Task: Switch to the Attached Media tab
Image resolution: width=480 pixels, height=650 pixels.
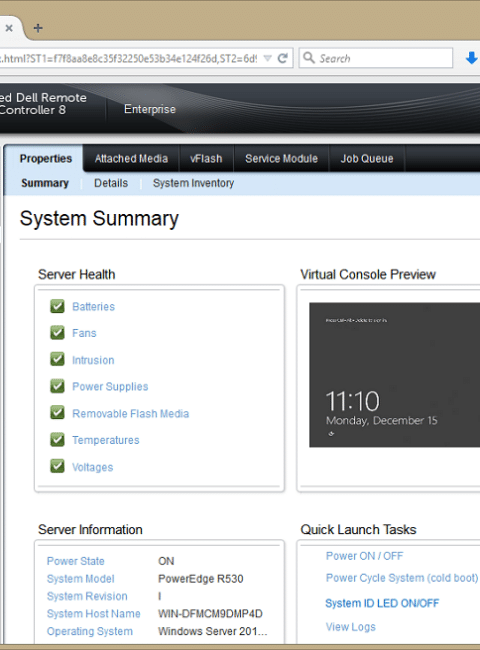Action: pyautogui.click(x=131, y=158)
